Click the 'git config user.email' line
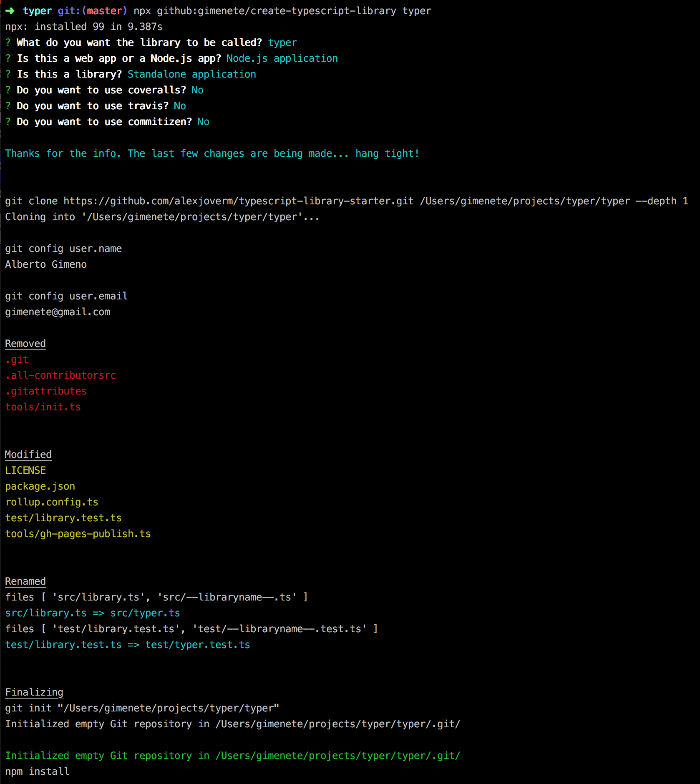Image resolution: width=700 pixels, height=784 pixels. (x=66, y=296)
